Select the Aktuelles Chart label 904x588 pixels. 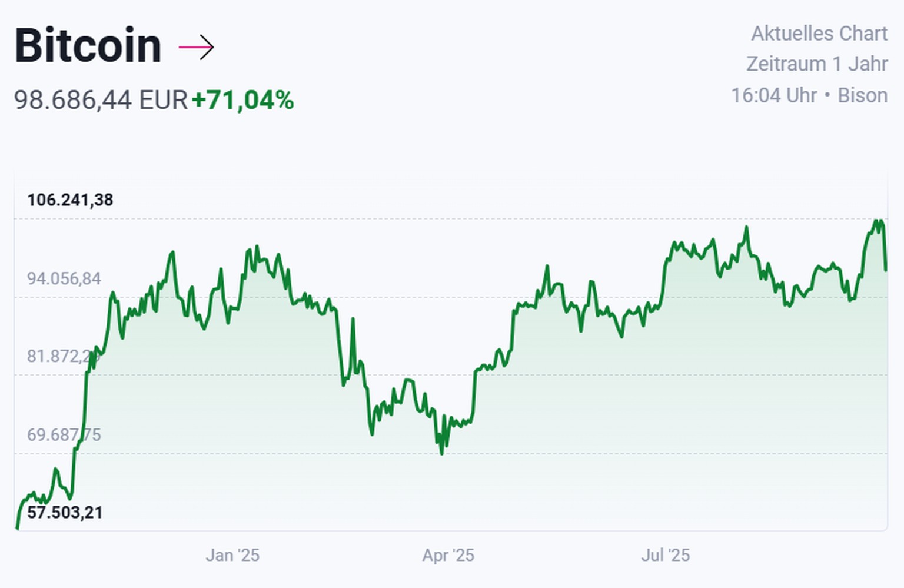[x=819, y=34]
